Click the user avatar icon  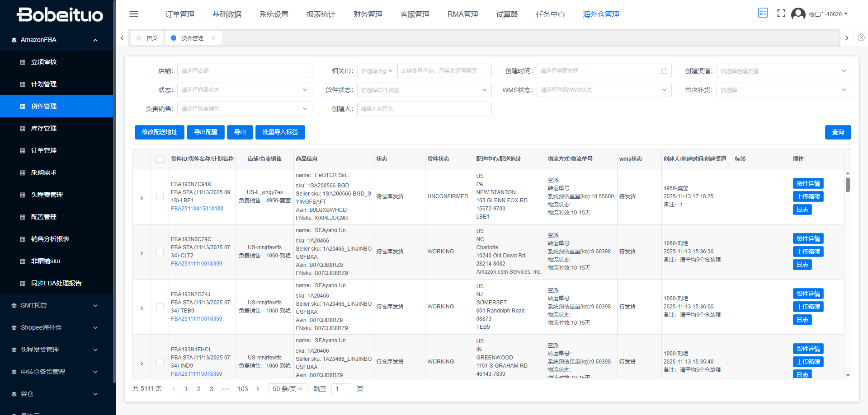(x=798, y=14)
